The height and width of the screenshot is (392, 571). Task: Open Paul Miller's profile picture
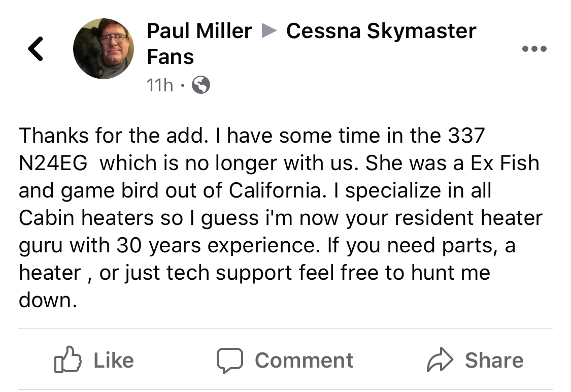coord(104,49)
